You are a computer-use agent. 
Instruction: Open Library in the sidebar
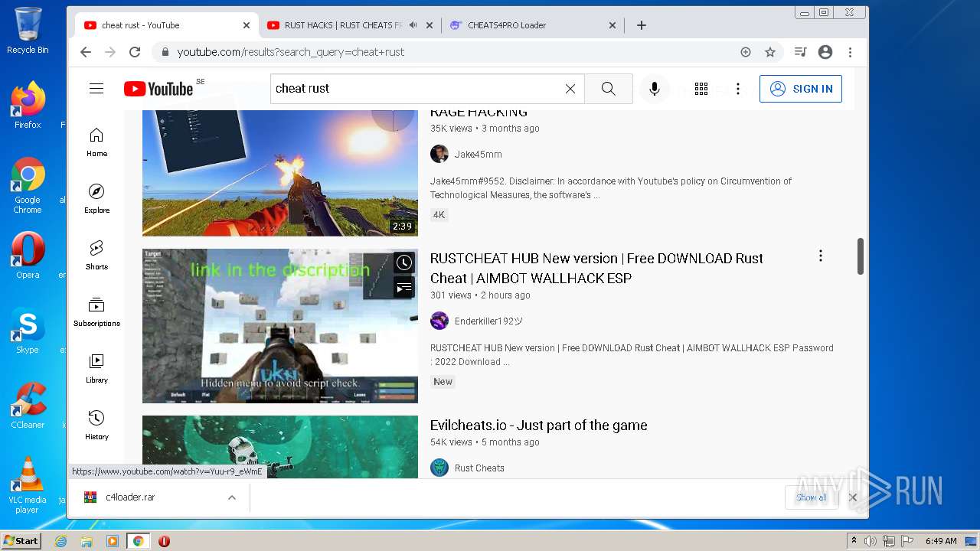96,369
